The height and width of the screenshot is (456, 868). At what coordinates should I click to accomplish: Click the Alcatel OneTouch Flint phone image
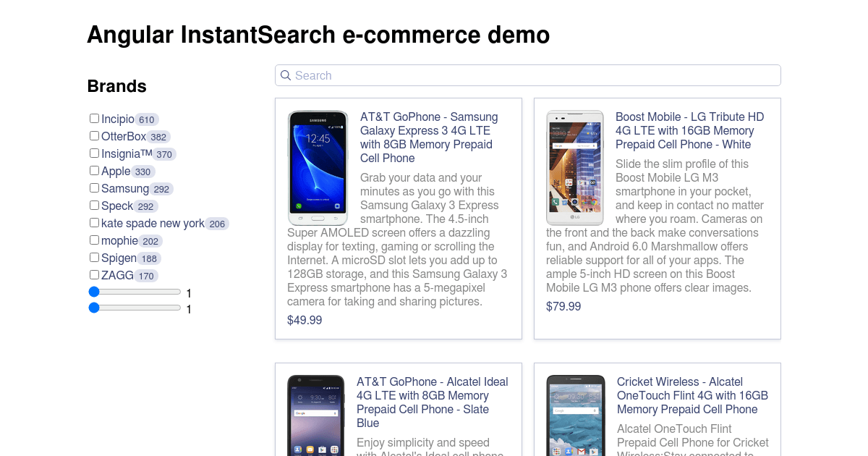[x=576, y=415]
